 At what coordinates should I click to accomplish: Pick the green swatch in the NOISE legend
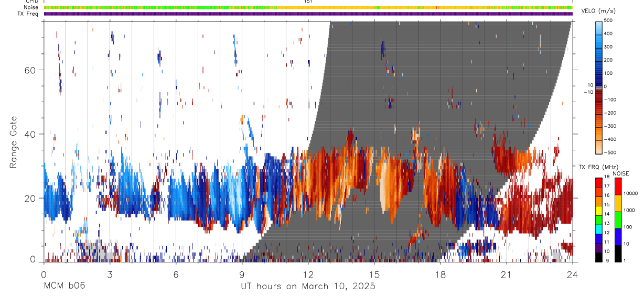click(x=617, y=220)
